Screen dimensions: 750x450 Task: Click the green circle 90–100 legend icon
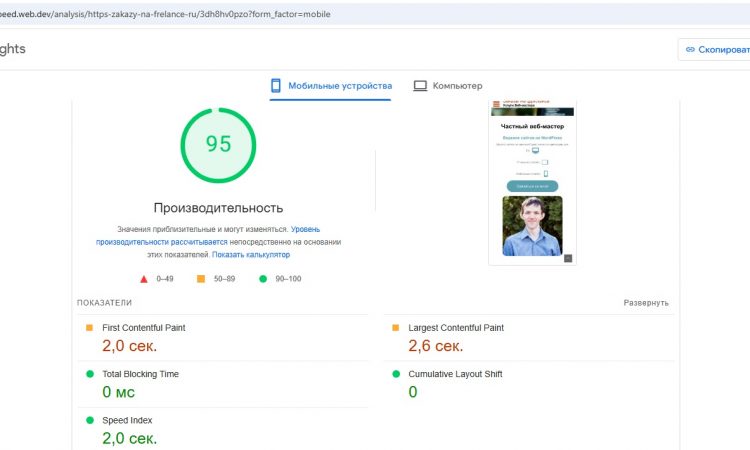coord(263,279)
